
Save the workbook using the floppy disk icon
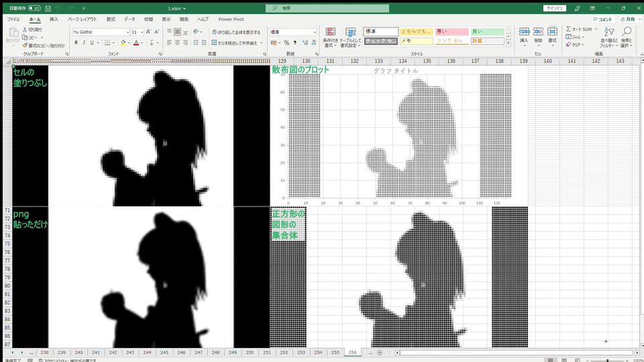(48, 8)
